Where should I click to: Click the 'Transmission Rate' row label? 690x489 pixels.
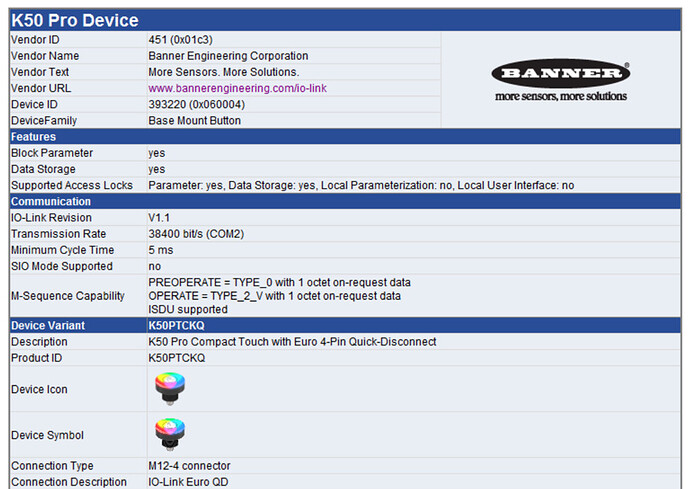coord(59,234)
